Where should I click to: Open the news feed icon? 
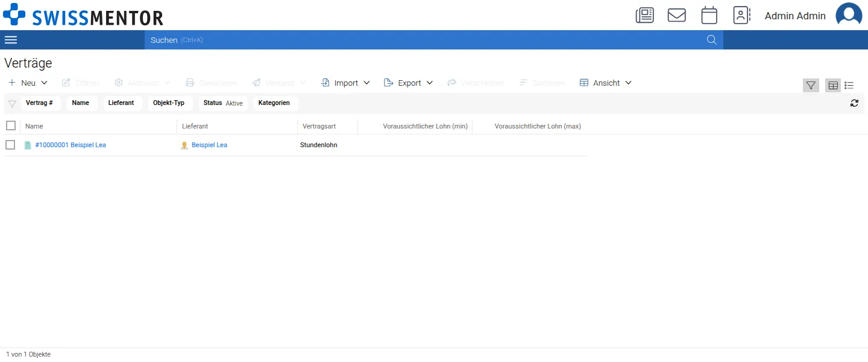645,15
